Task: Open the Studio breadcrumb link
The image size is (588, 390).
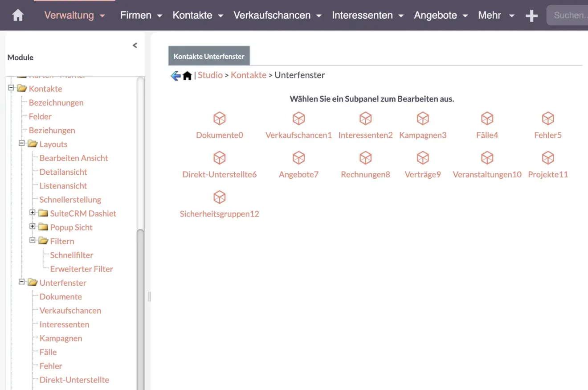Action: (210, 75)
